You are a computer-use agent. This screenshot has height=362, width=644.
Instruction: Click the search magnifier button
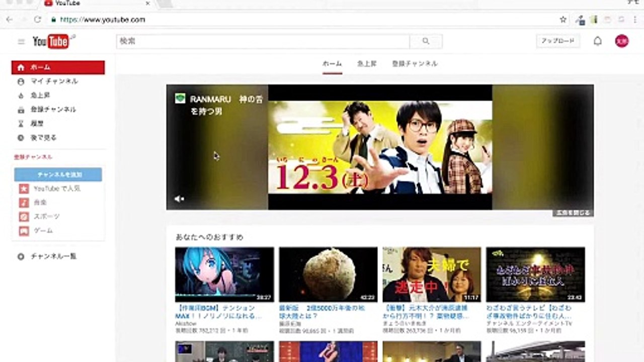426,41
